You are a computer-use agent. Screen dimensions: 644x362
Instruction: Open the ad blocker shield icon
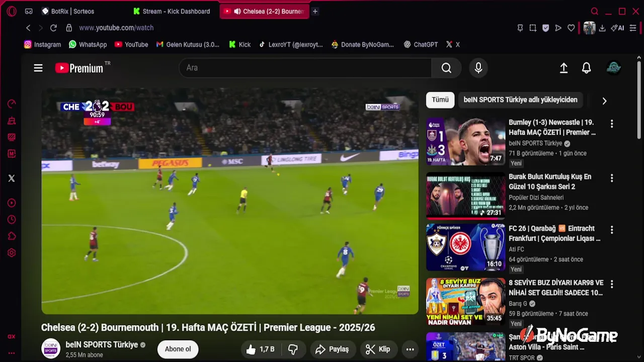[545, 28]
